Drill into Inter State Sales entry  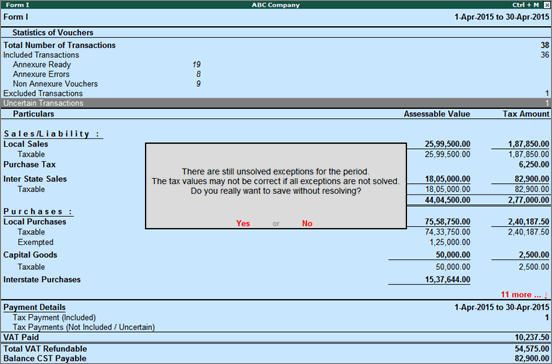[x=35, y=179]
